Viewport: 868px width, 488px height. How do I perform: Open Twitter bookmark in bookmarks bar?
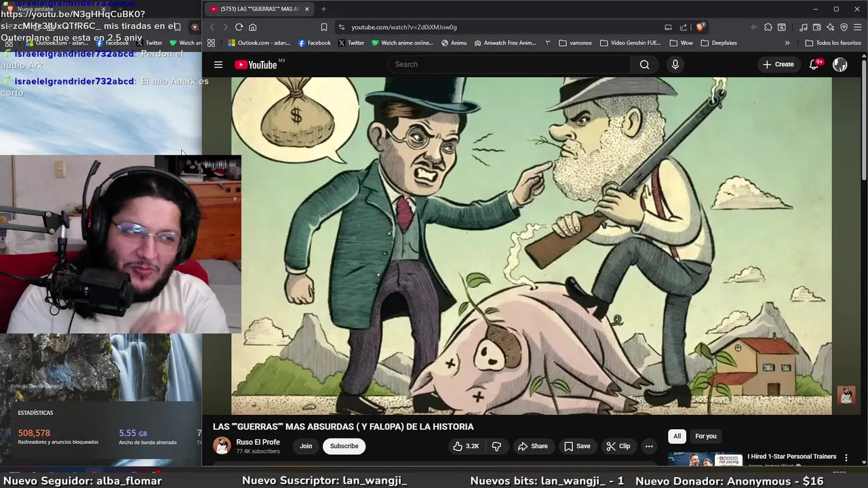point(351,43)
